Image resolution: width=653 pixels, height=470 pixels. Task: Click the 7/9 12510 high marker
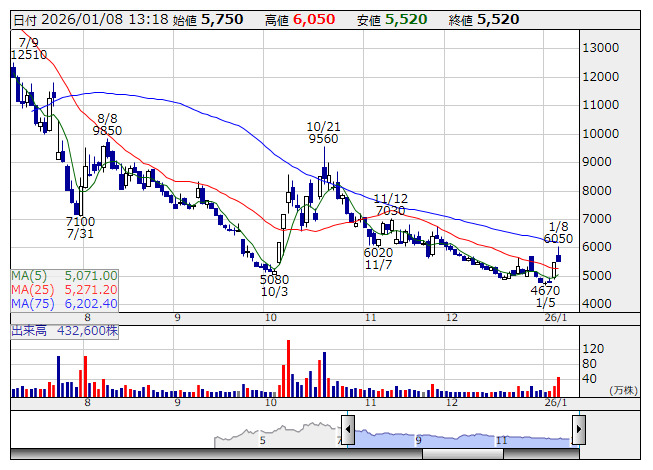coord(29,49)
